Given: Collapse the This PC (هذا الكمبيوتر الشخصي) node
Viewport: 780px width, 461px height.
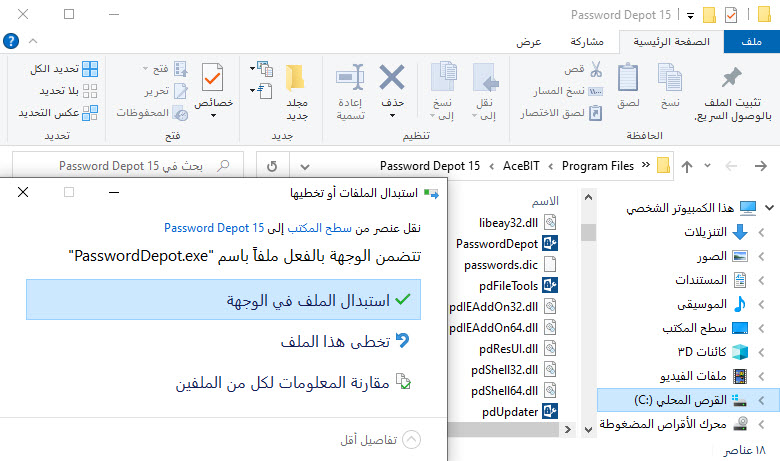Looking at the screenshot, I should 770,208.
